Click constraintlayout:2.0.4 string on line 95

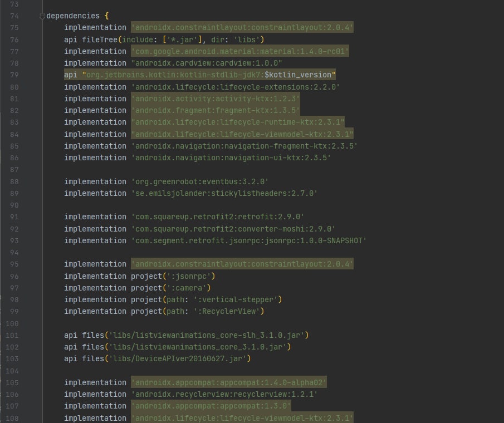click(242, 264)
